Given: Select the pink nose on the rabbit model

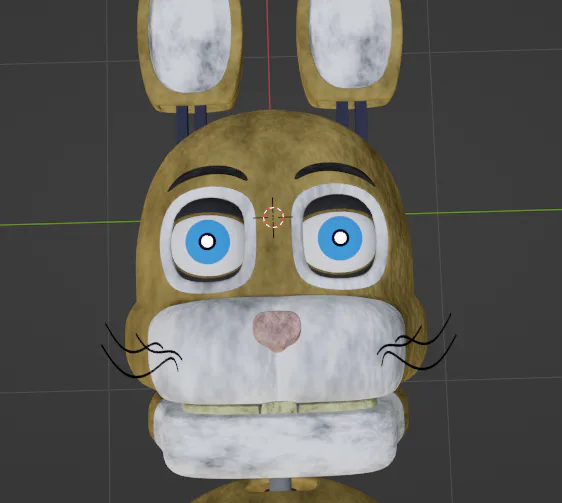Looking at the screenshot, I should click(x=277, y=331).
